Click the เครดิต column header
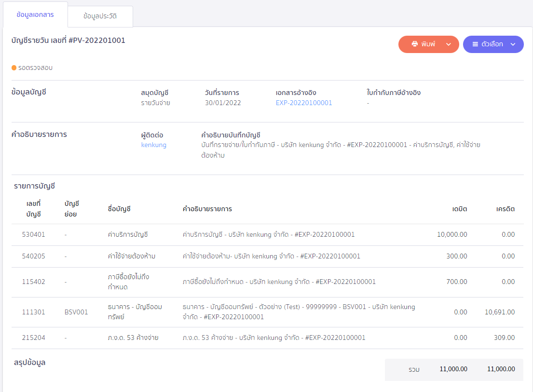Image resolution: width=533 pixels, height=392 pixels. coord(506,209)
